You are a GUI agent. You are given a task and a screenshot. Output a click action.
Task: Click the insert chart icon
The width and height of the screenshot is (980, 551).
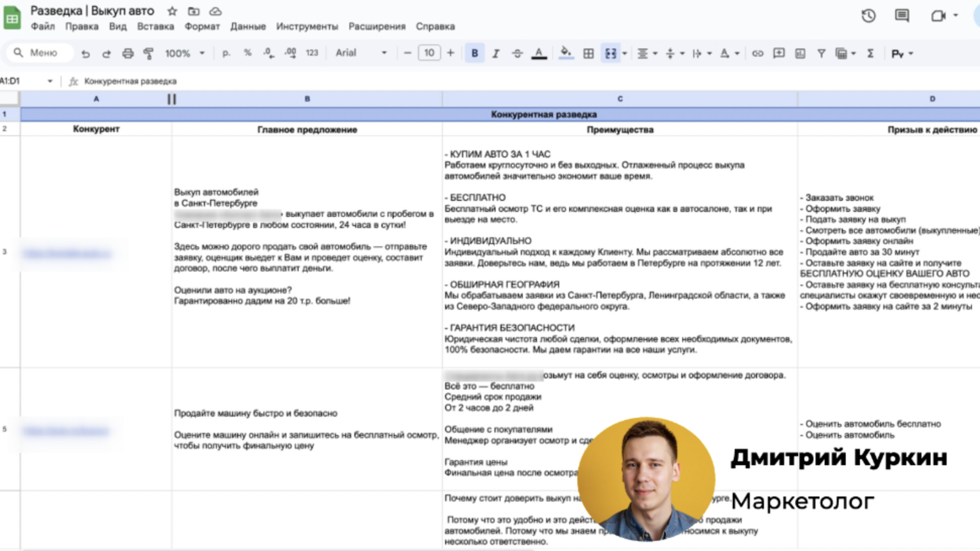point(800,53)
